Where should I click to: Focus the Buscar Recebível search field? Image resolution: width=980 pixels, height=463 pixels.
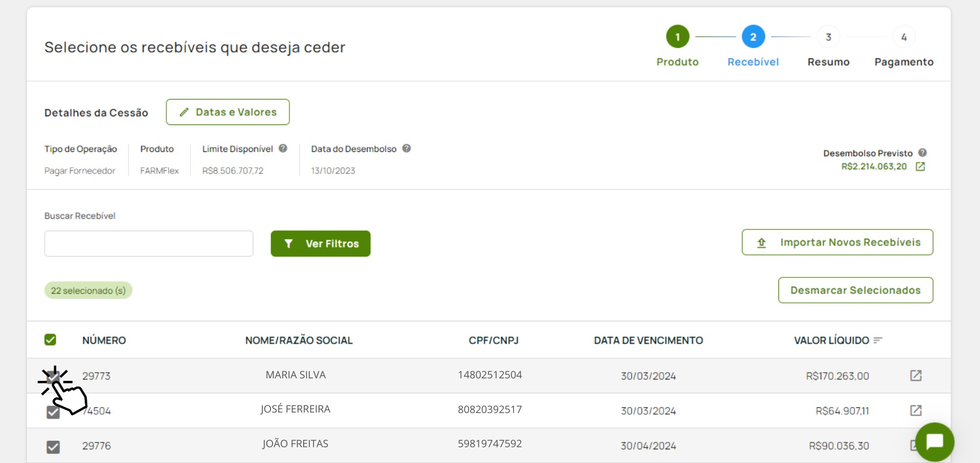point(149,244)
